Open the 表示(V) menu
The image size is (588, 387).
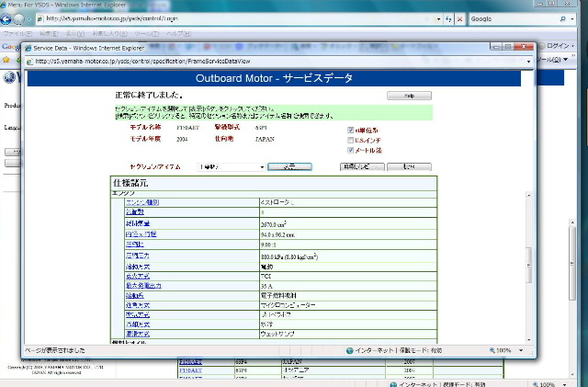click(x=75, y=33)
